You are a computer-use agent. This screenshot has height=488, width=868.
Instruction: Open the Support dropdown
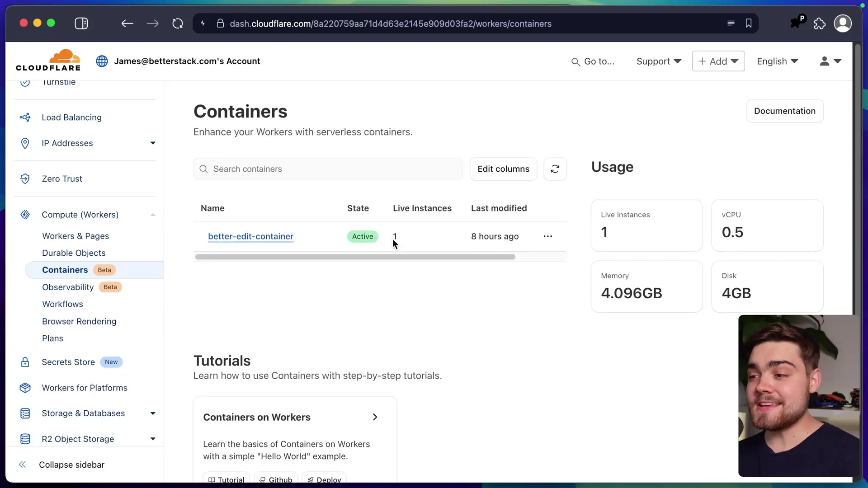tap(659, 61)
